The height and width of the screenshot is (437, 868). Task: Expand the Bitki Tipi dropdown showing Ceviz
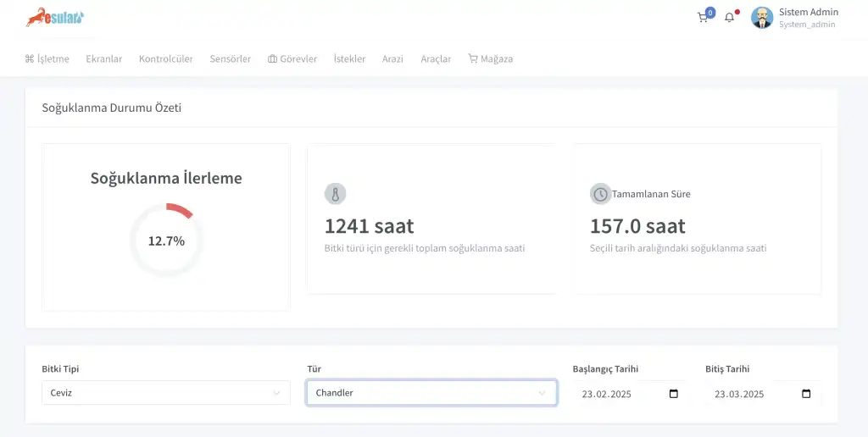(165, 393)
